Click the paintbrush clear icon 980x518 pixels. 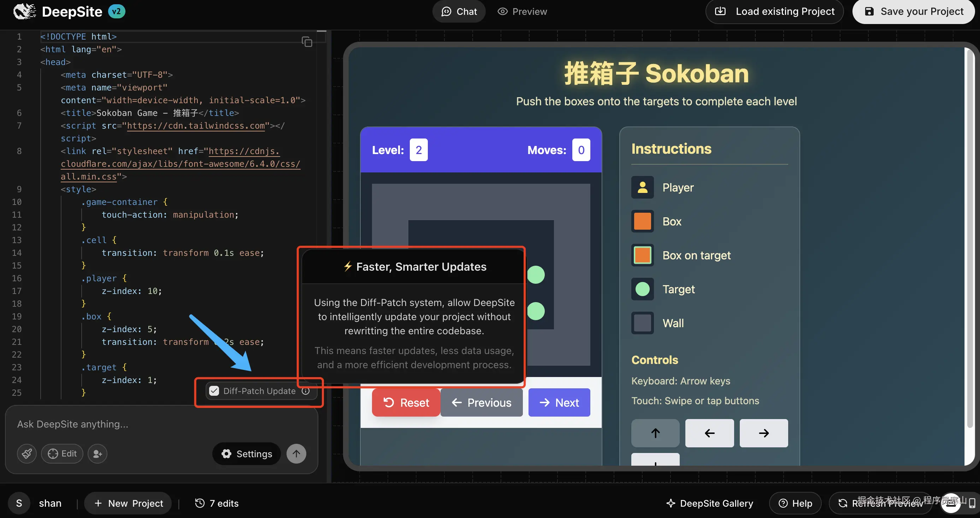[26, 453]
